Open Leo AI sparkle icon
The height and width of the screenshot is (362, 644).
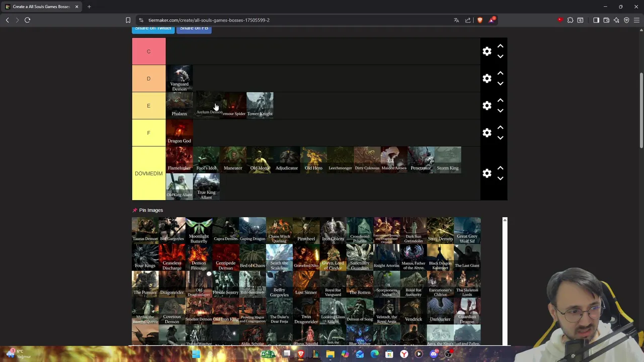click(x=616, y=20)
